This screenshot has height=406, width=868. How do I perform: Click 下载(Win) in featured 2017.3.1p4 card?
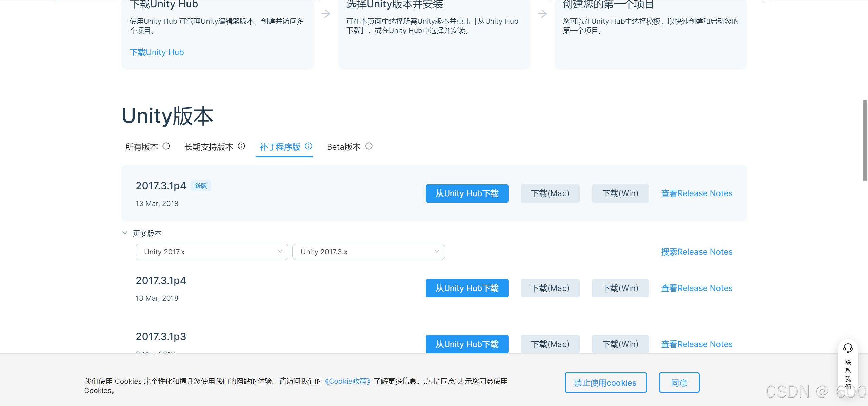(x=620, y=193)
